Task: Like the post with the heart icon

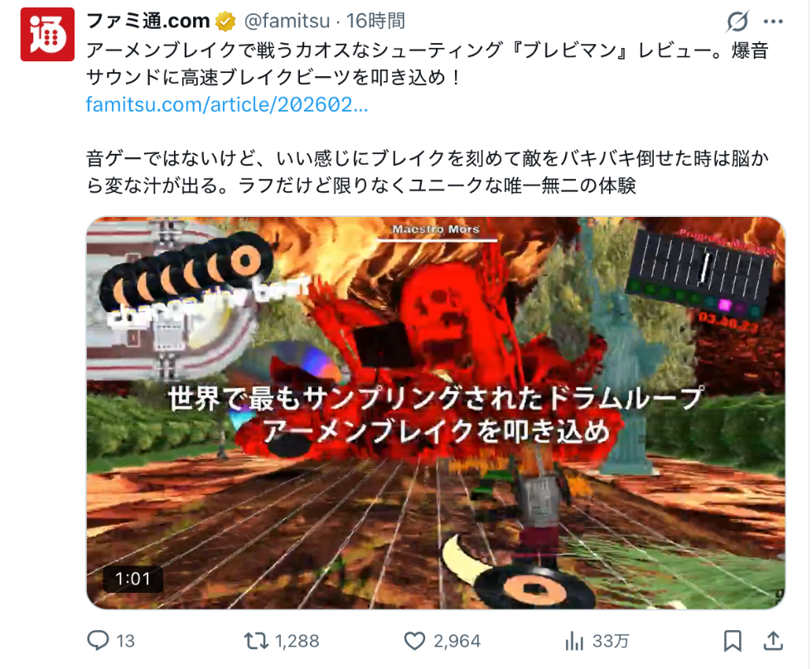Action: coord(414,641)
